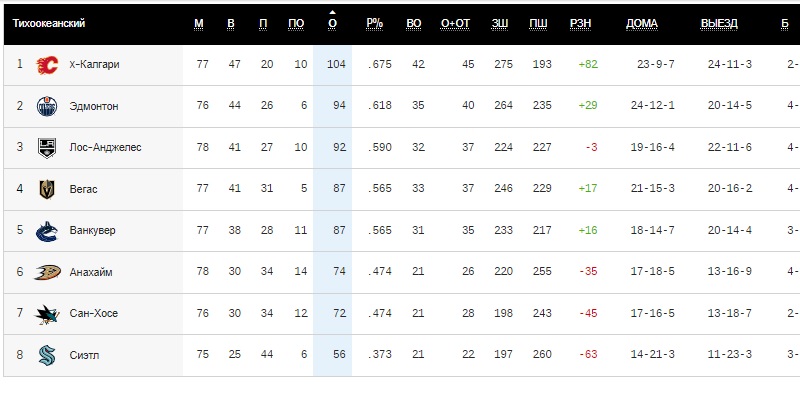The image size is (800, 400).
Task: Sort by ВЫЕЗД away record column
Action: [x=719, y=23]
